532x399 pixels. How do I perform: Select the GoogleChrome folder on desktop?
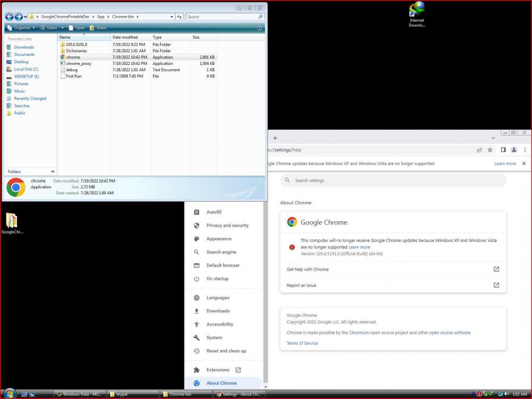click(12, 222)
